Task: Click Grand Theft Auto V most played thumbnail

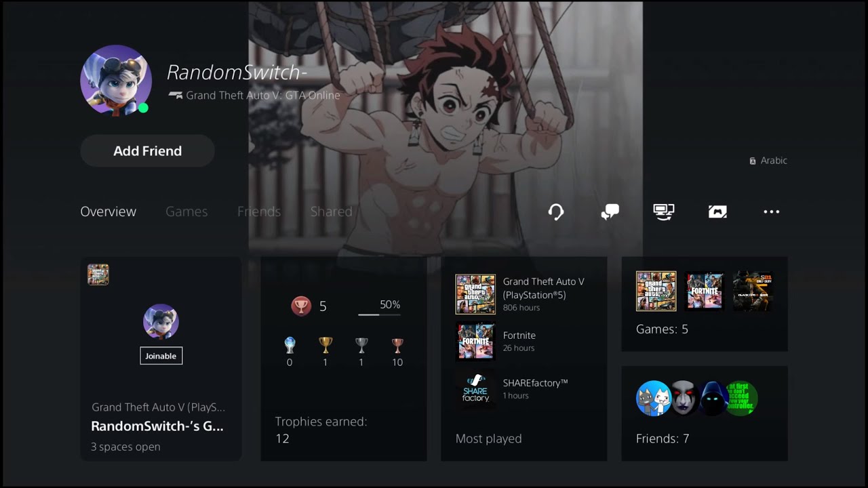Action: point(475,294)
